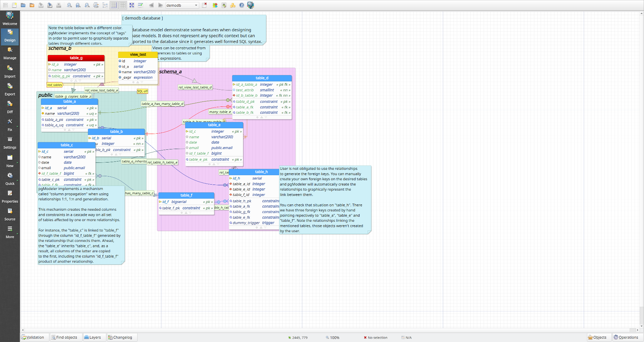Viewport: 644px width, 342px height.
Task: Click the fullscreen expand icon in toolbar
Action: [132, 5]
